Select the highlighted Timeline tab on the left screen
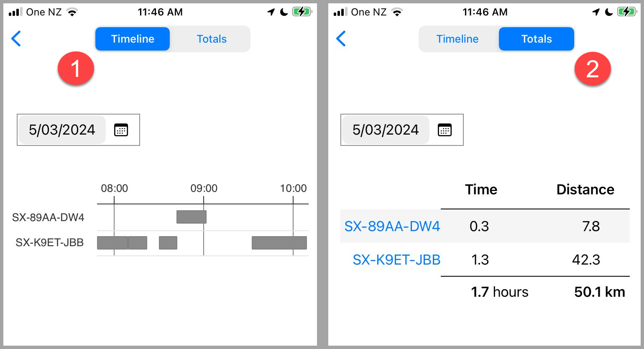The height and width of the screenshot is (349, 644). [133, 39]
